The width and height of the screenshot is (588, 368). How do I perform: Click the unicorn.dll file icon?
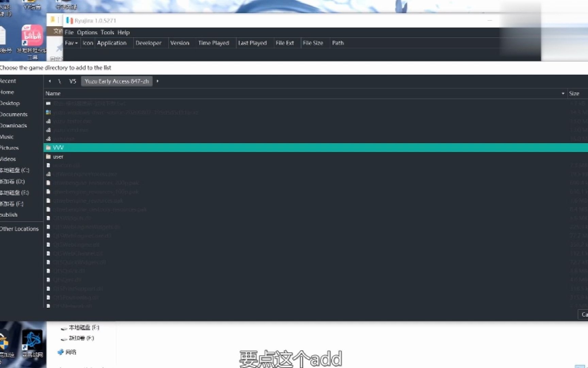(48, 165)
